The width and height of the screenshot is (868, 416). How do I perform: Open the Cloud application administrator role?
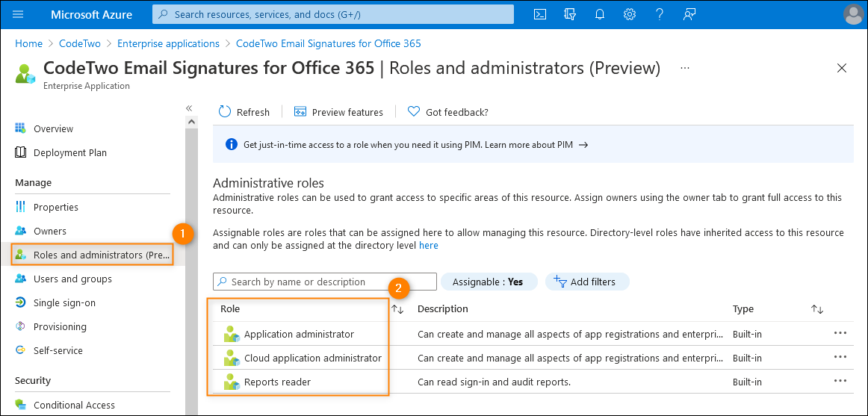click(313, 358)
